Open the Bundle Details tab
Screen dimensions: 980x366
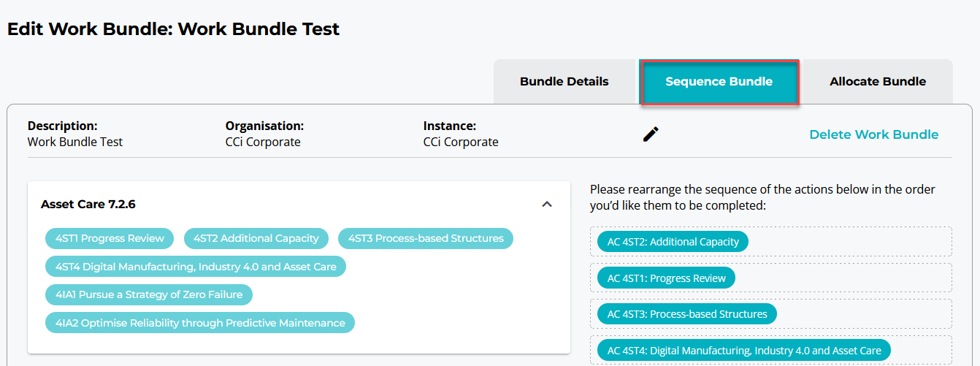pyautogui.click(x=564, y=82)
